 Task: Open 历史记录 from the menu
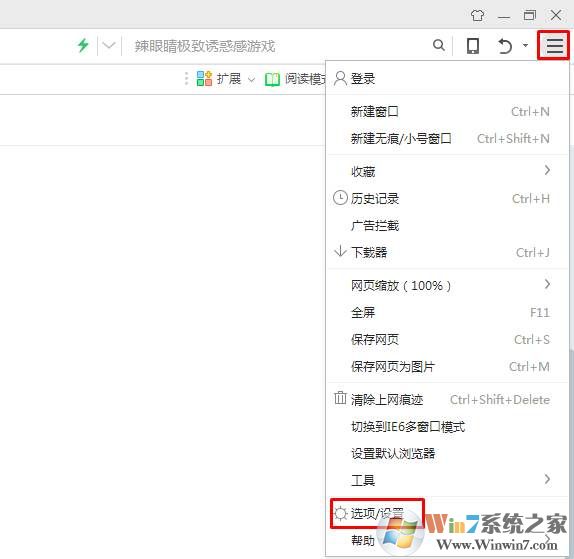pyautogui.click(x=447, y=198)
